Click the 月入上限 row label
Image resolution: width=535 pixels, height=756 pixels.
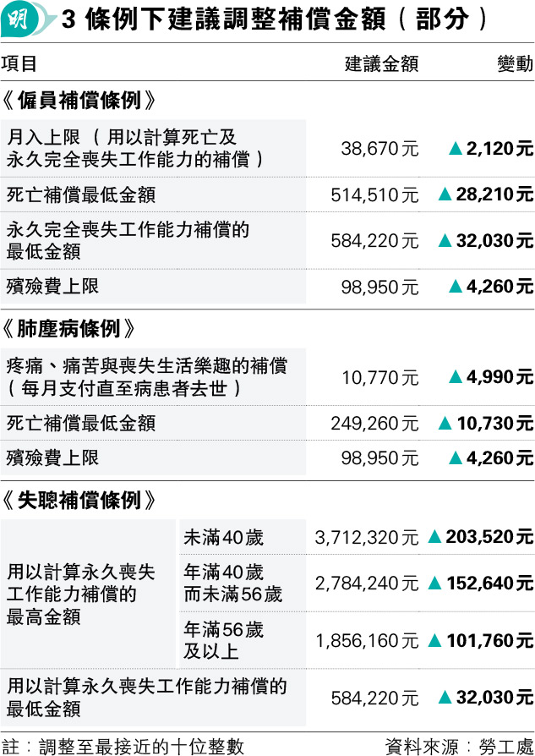pyautogui.click(x=153, y=148)
